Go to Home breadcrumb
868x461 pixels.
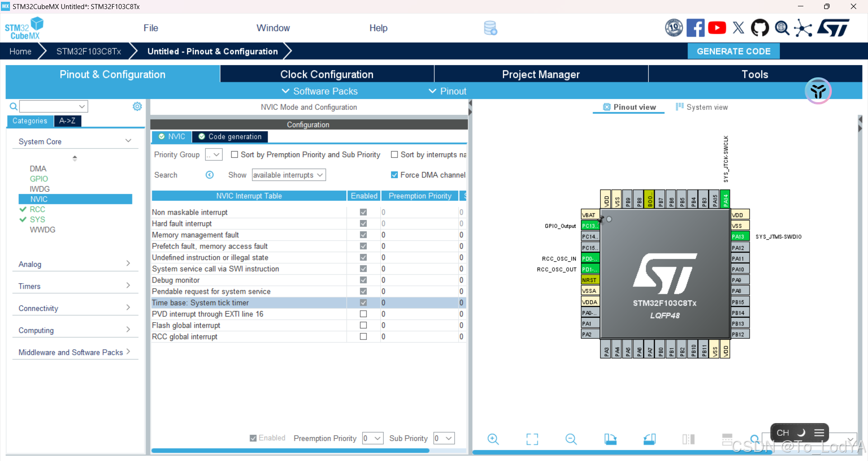(20, 51)
